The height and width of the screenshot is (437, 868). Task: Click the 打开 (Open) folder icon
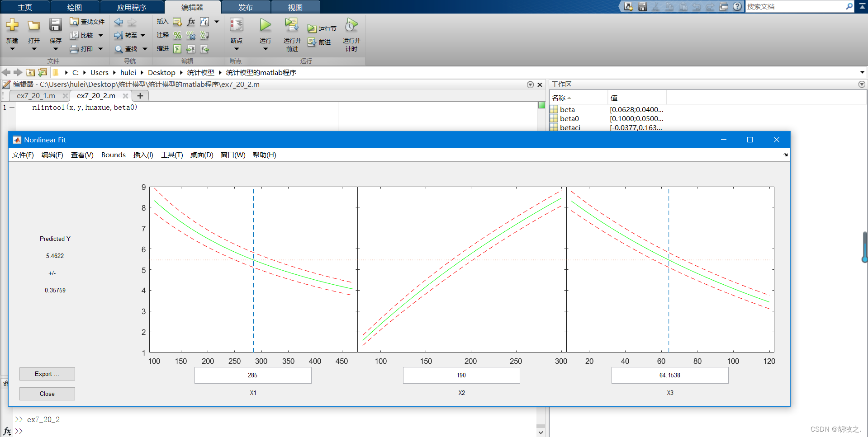tap(34, 25)
